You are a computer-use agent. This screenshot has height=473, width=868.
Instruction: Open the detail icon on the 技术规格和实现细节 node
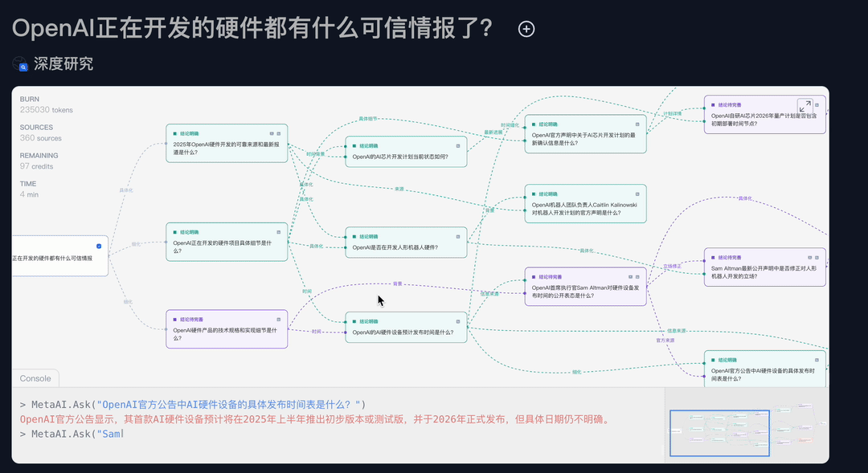point(278,319)
